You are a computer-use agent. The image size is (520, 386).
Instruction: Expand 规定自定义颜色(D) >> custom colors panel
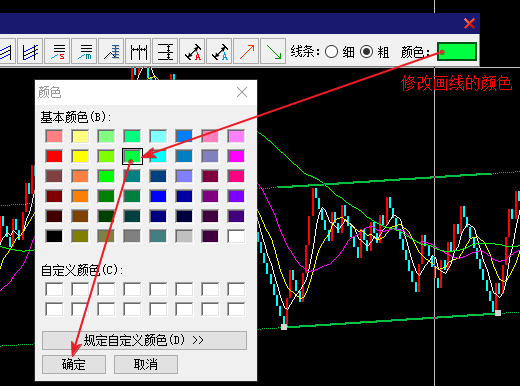click(x=144, y=340)
